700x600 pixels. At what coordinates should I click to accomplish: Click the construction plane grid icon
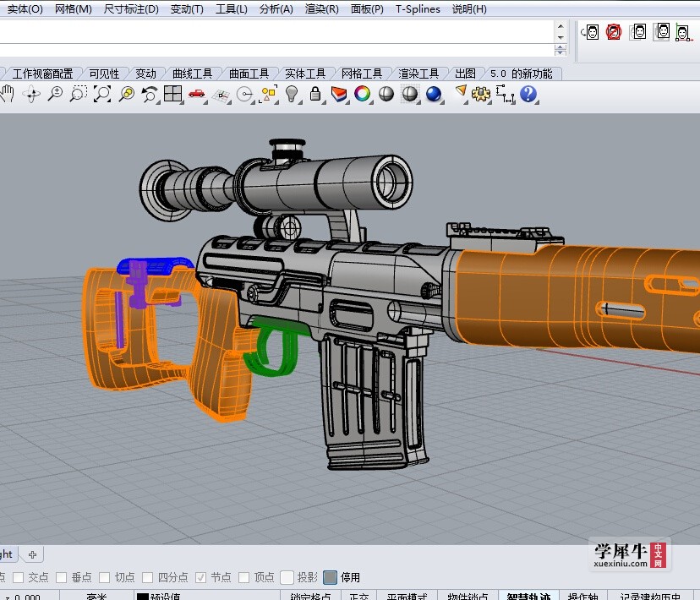click(221, 94)
